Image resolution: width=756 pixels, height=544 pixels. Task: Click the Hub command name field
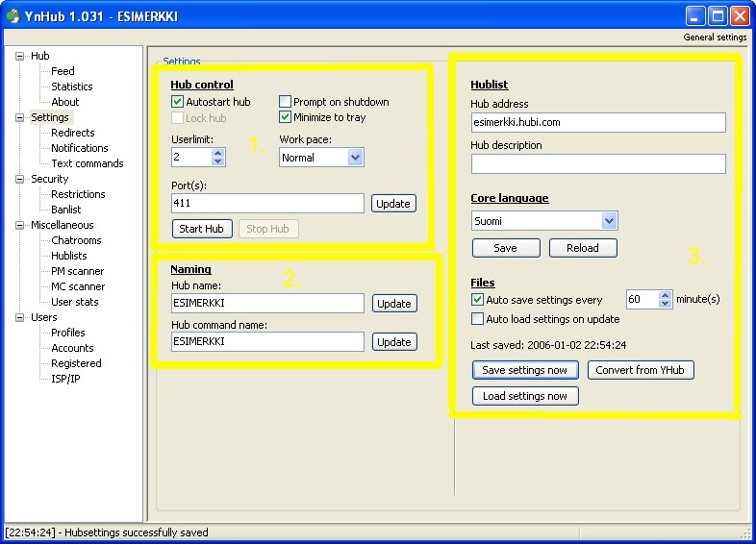[267, 341]
